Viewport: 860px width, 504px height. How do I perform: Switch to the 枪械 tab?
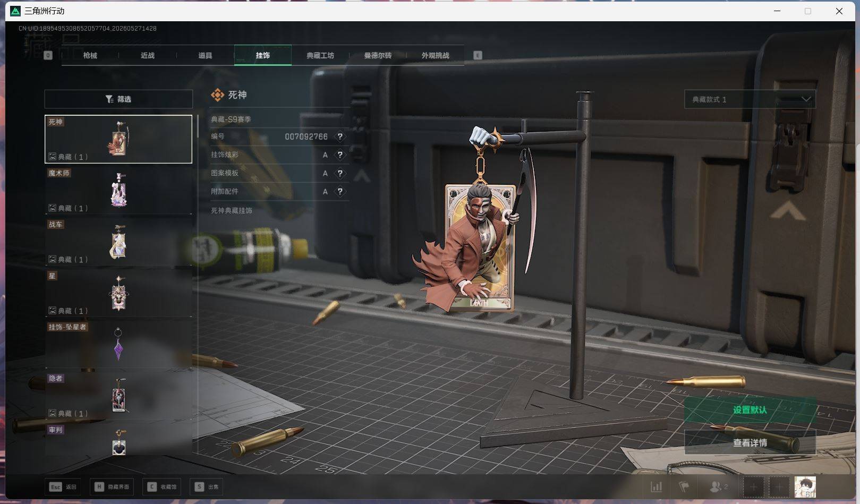pyautogui.click(x=90, y=55)
